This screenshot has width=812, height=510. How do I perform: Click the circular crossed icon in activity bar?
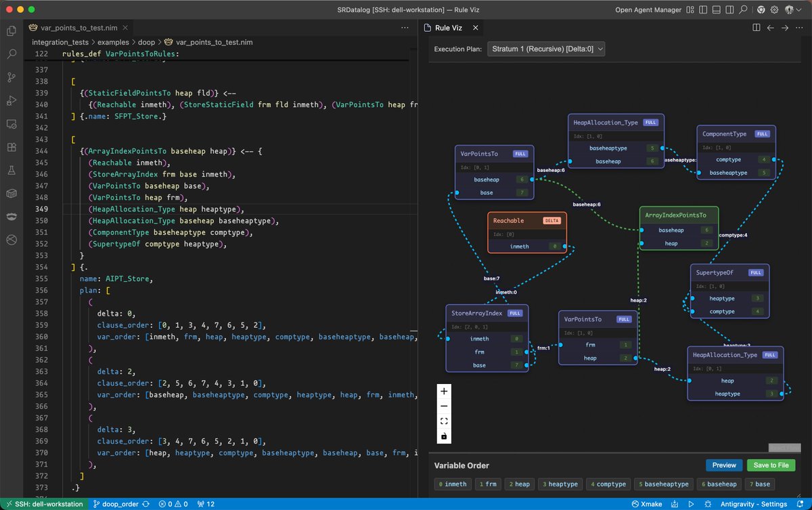[11, 240]
